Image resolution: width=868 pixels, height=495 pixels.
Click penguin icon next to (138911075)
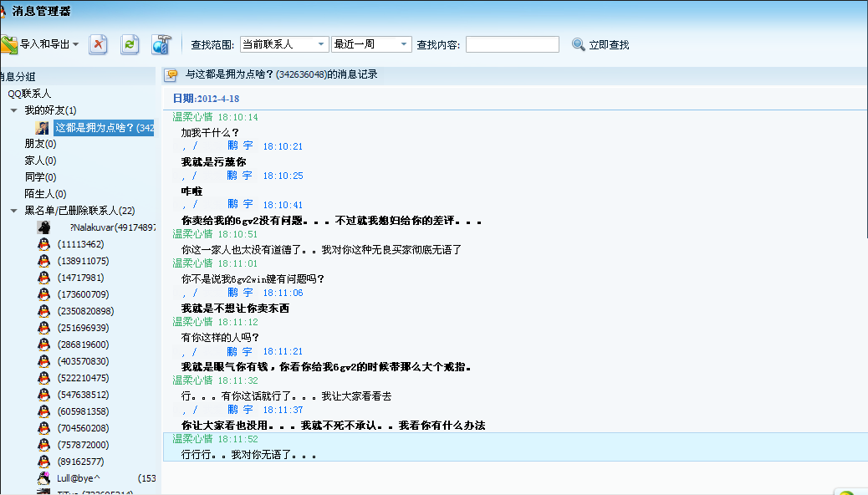point(43,261)
